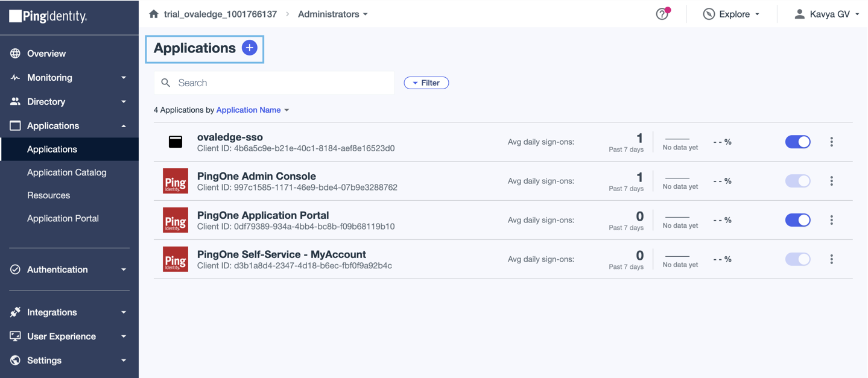
Task: Open the PingOne Admin Console application name
Action: 256,176
